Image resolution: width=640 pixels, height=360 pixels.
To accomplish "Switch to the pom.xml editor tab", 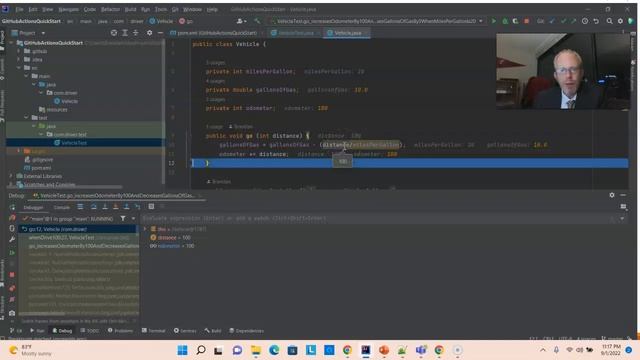I will point(216,33).
